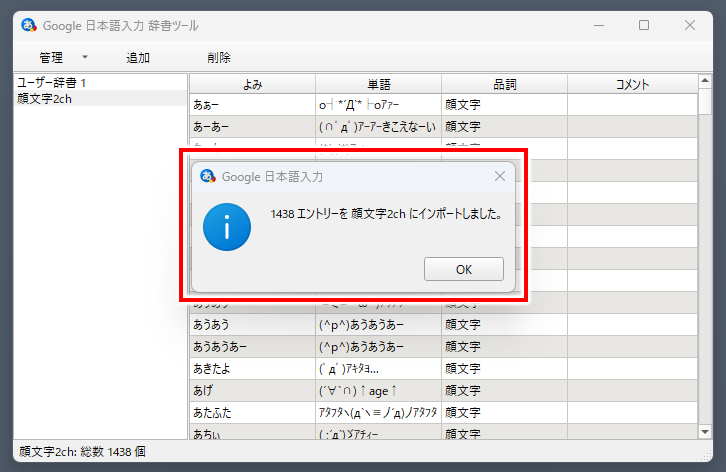Select the あきたよ reading cell

click(252, 368)
